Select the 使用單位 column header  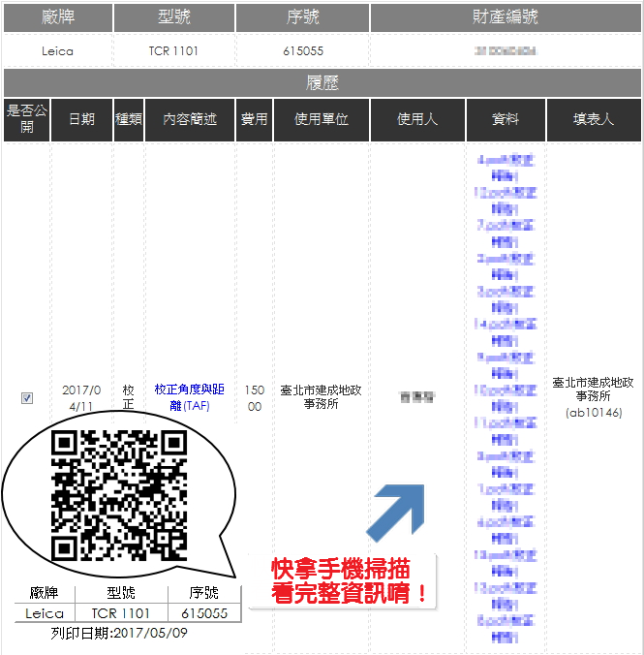321,119
